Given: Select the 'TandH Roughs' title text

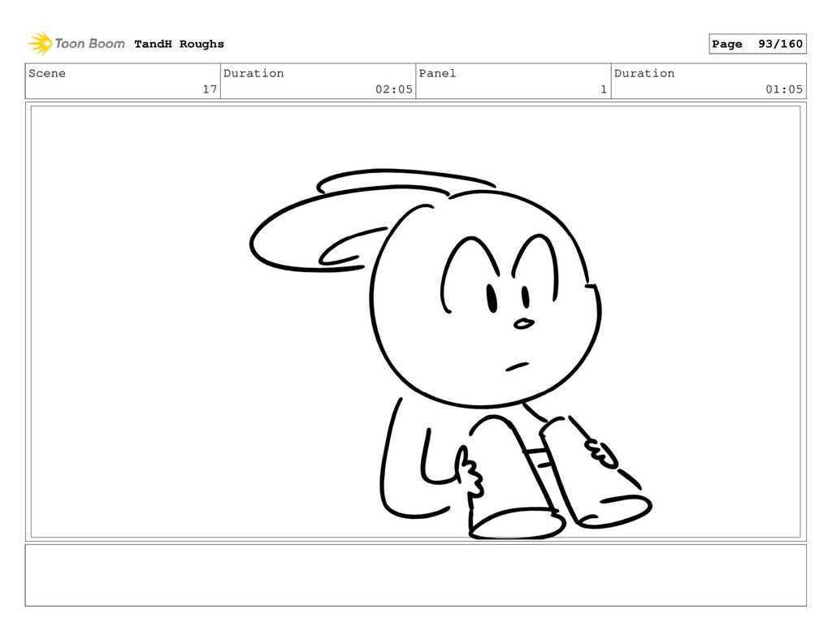Looking at the screenshot, I should coord(179,44).
